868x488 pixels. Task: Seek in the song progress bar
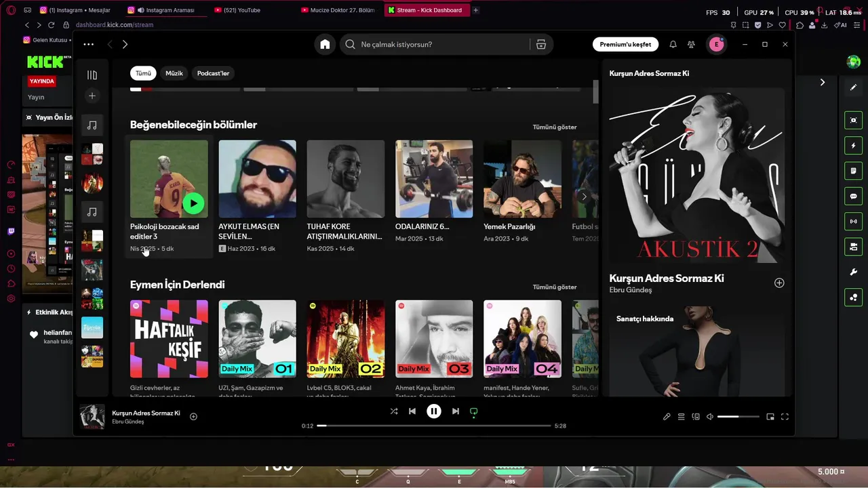[x=434, y=426]
